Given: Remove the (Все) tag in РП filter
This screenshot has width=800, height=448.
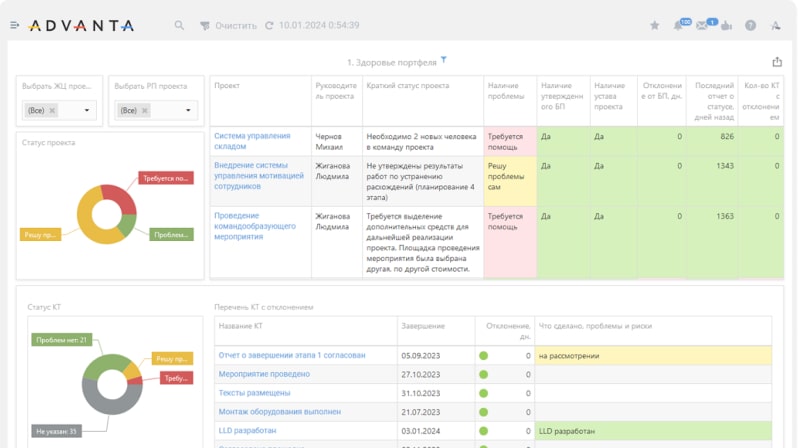Looking at the screenshot, I should [x=146, y=110].
